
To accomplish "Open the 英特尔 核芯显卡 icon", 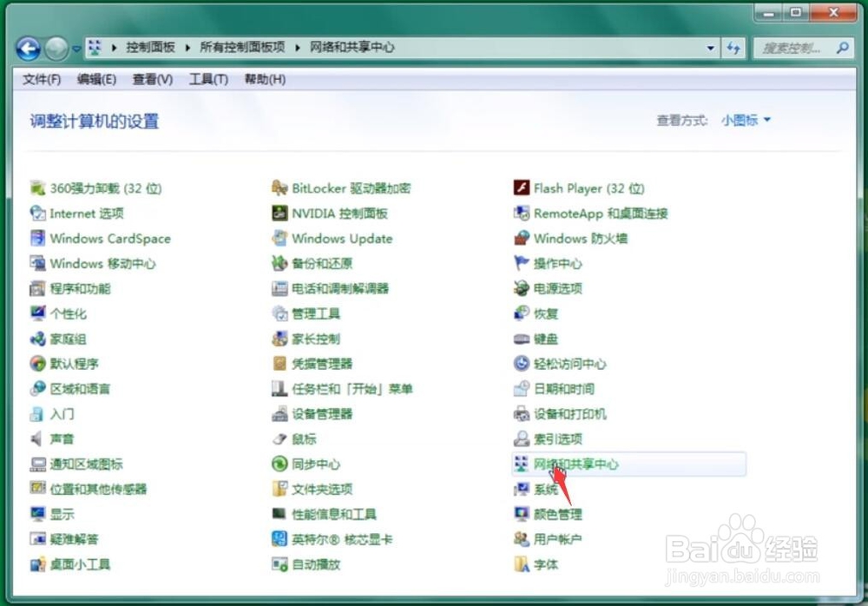I will click(x=279, y=539).
